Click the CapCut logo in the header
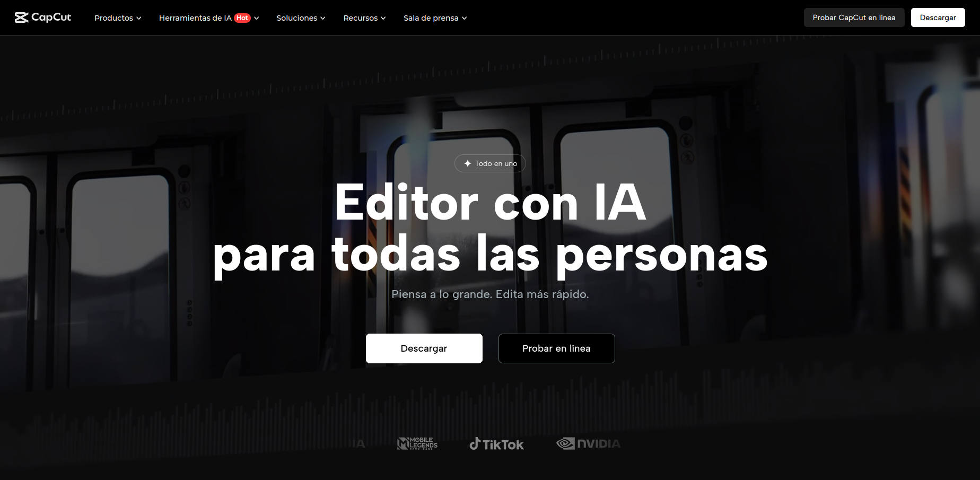The width and height of the screenshot is (980, 480). (x=43, y=18)
